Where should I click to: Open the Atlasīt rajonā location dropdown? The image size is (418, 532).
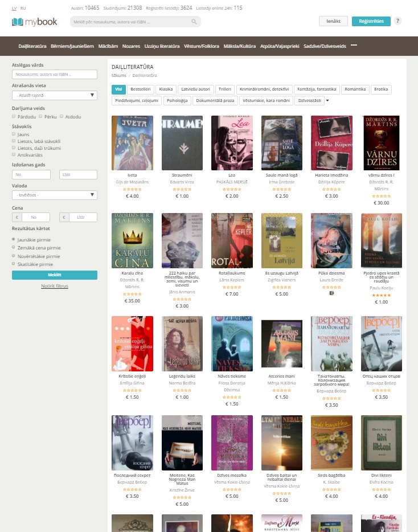click(54, 95)
